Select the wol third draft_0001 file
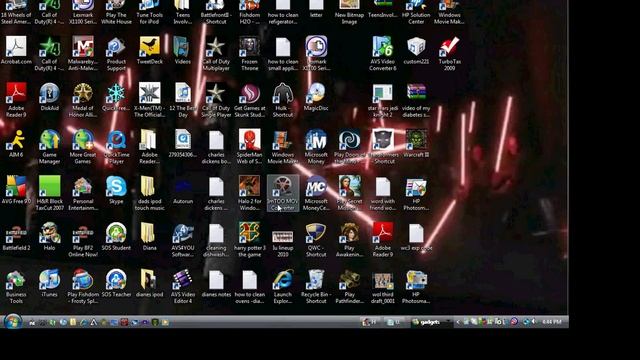Image resolution: width=640 pixels, height=360 pixels. 382,286
